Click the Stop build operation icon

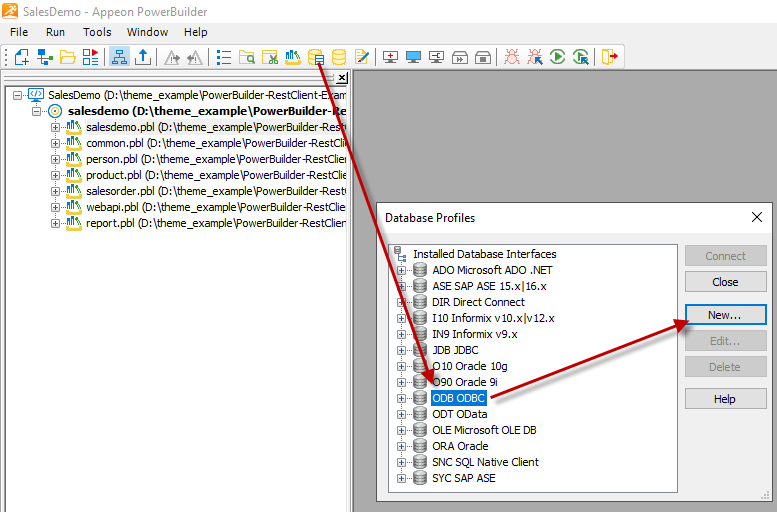point(483,58)
